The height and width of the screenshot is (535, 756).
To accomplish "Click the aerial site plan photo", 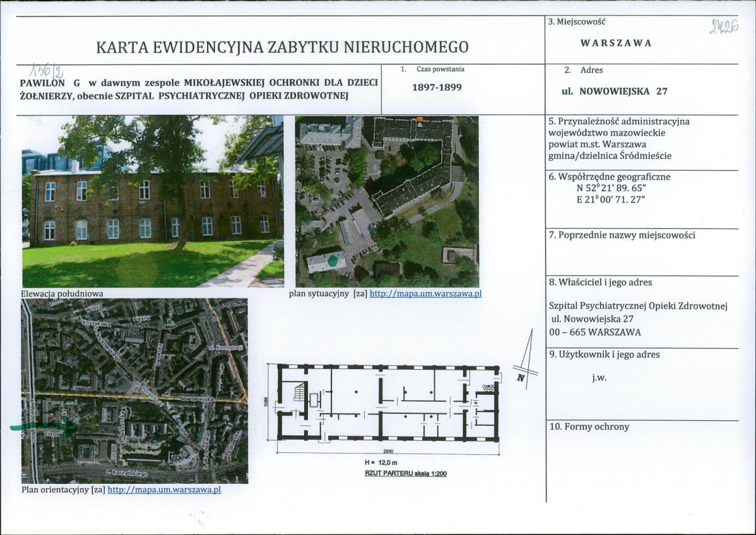I will (387, 201).
